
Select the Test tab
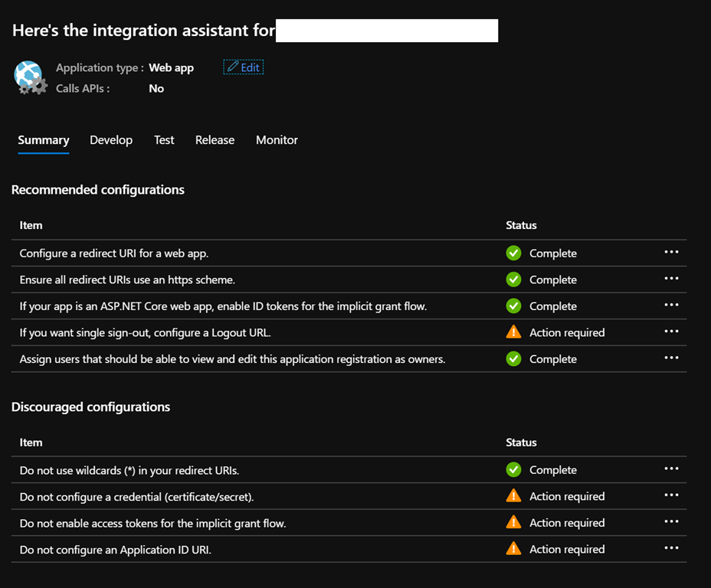164,140
